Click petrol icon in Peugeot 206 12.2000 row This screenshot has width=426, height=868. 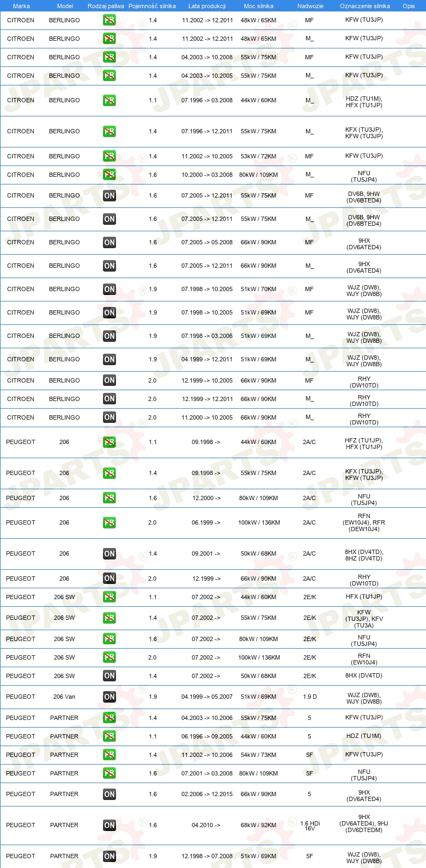coord(109,498)
